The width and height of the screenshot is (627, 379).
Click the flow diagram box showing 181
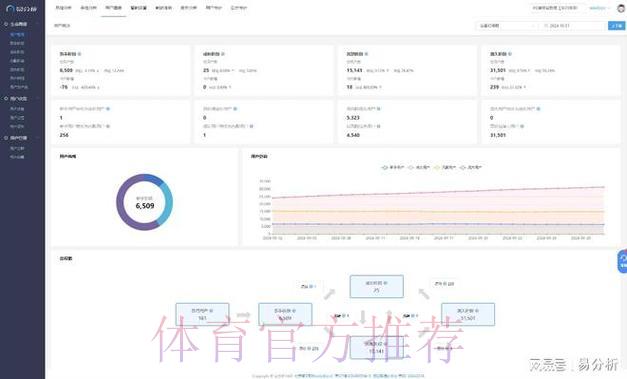(202, 314)
